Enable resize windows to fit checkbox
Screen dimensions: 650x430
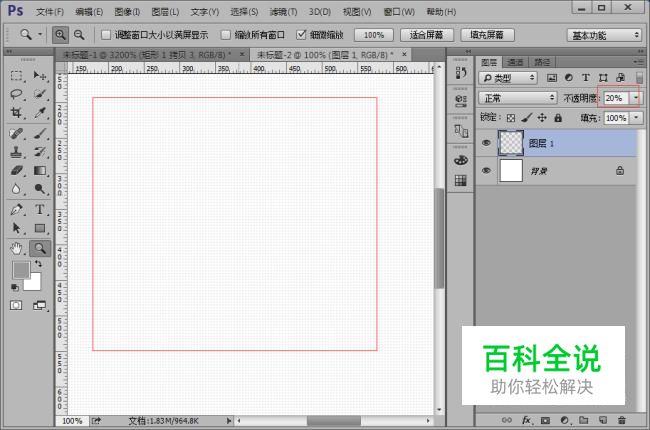106,35
